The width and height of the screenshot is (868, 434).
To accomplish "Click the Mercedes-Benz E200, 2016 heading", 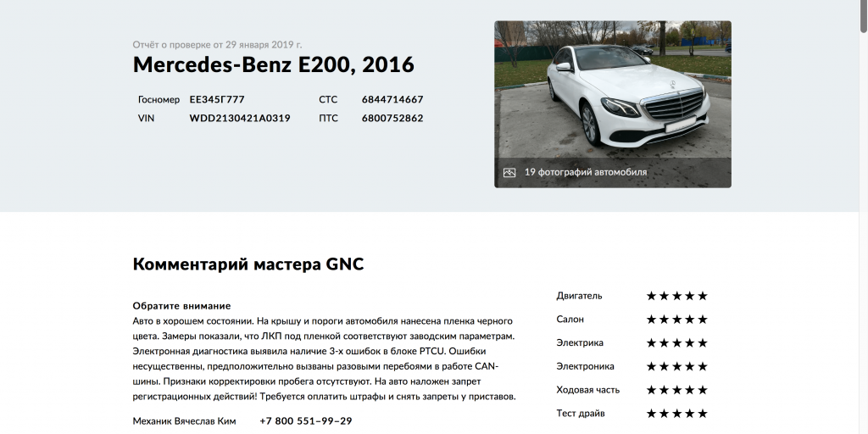I will [x=274, y=64].
